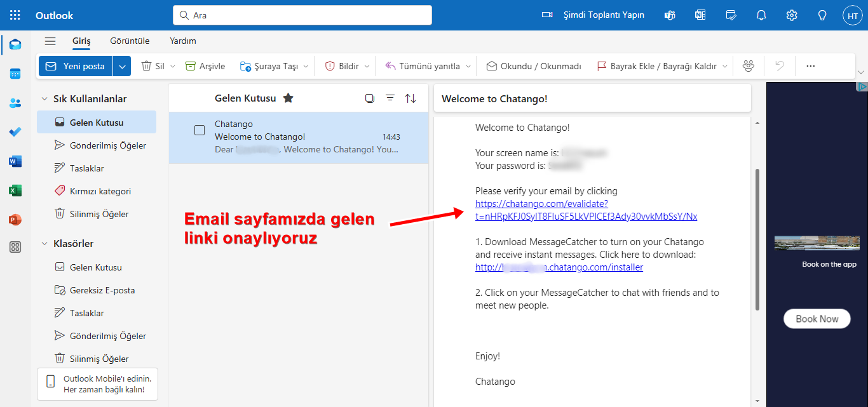Viewport: 868px width, 407px height.
Task: Click Tümünü yanıtla reply-all button
Action: tap(423, 66)
